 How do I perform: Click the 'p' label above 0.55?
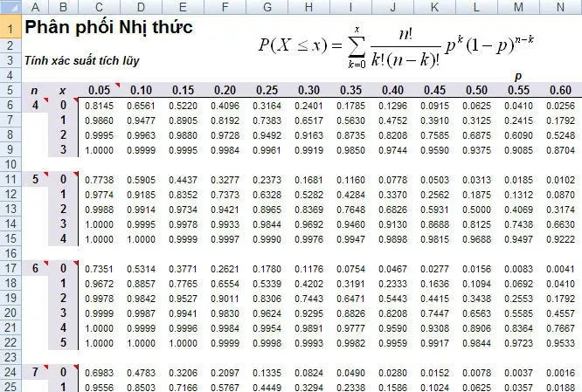tap(516, 76)
